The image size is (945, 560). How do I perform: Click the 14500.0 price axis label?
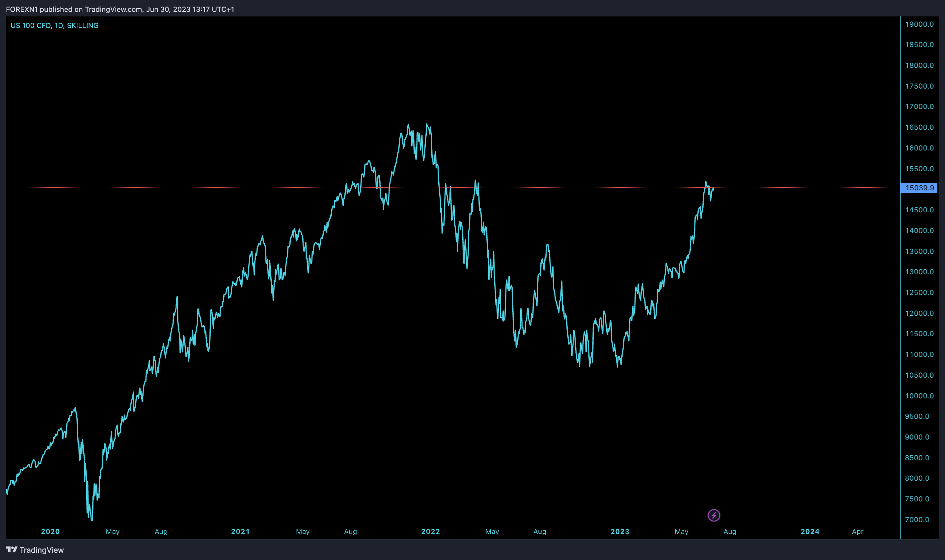[x=919, y=210]
